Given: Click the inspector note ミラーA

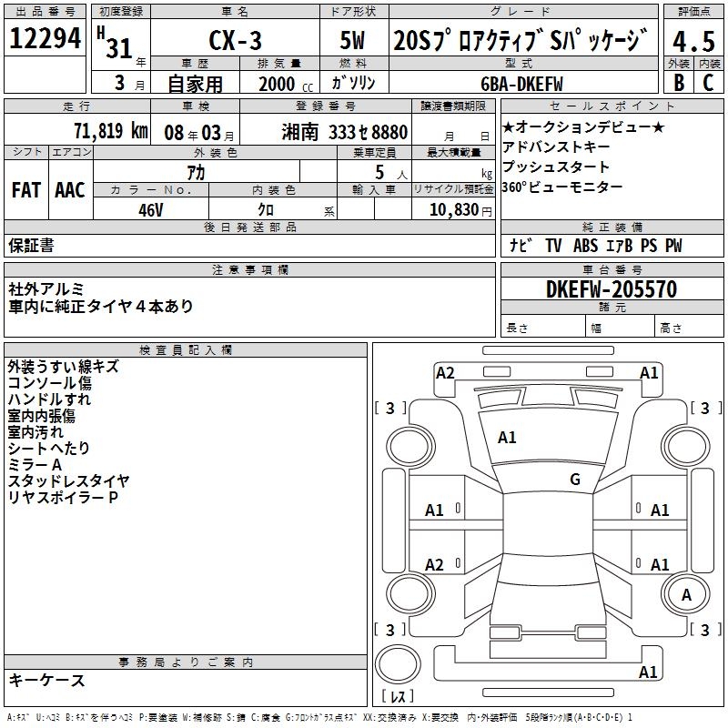Looking at the screenshot, I should point(35,465).
